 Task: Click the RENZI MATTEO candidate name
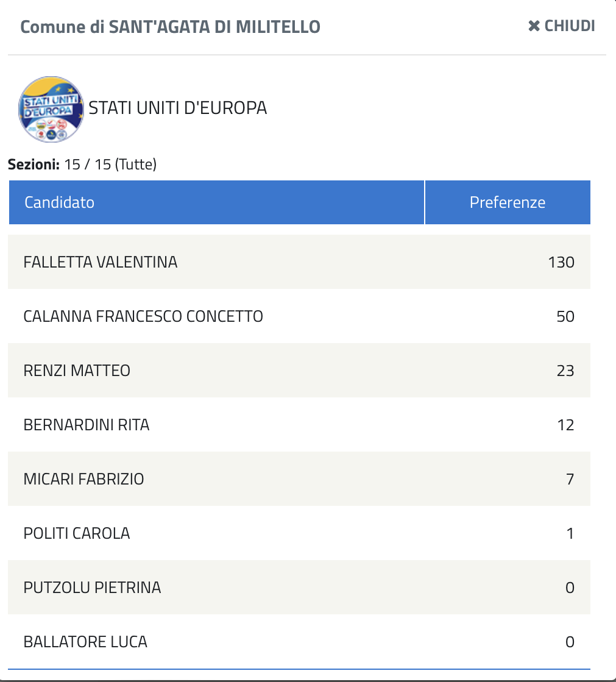pyautogui.click(x=77, y=371)
